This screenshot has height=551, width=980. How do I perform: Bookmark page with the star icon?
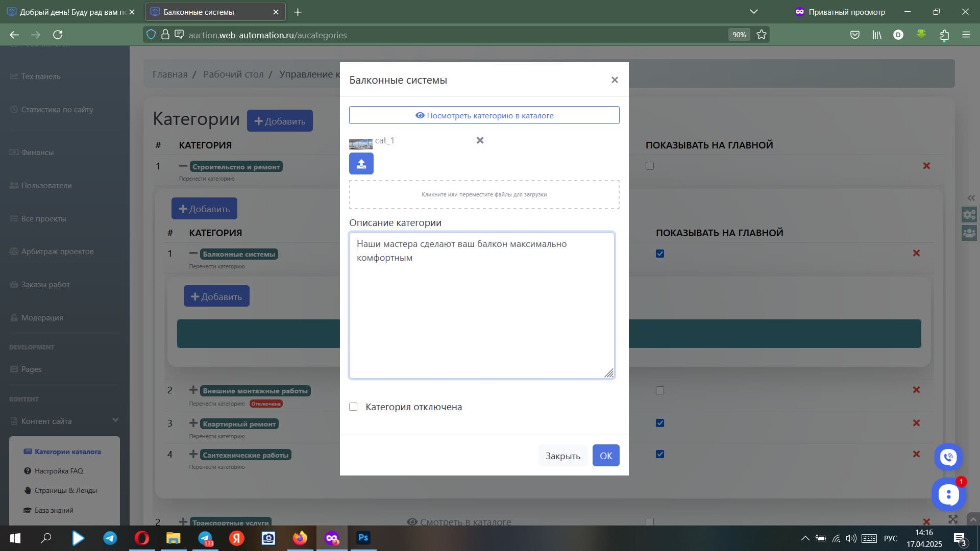tap(762, 35)
